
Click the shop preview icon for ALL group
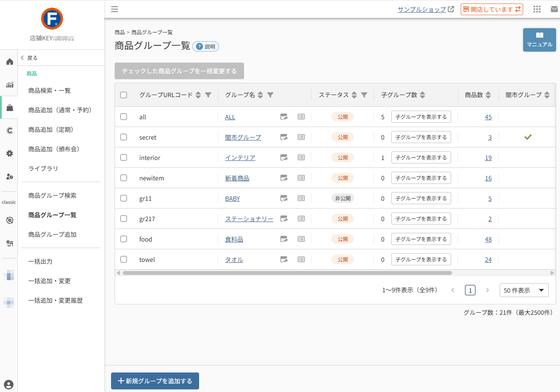[x=284, y=117]
